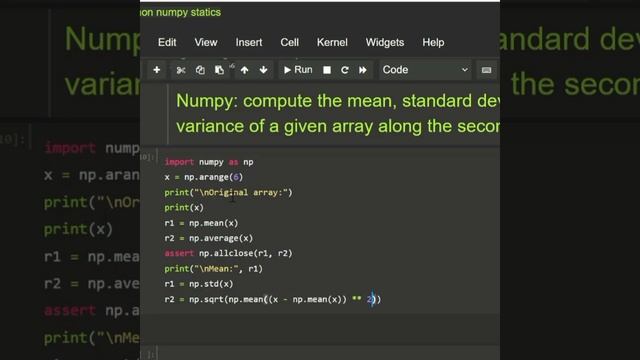
Task: Click the line 'assert np.allclose(r1, r2)'
Action: coord(229,253)
